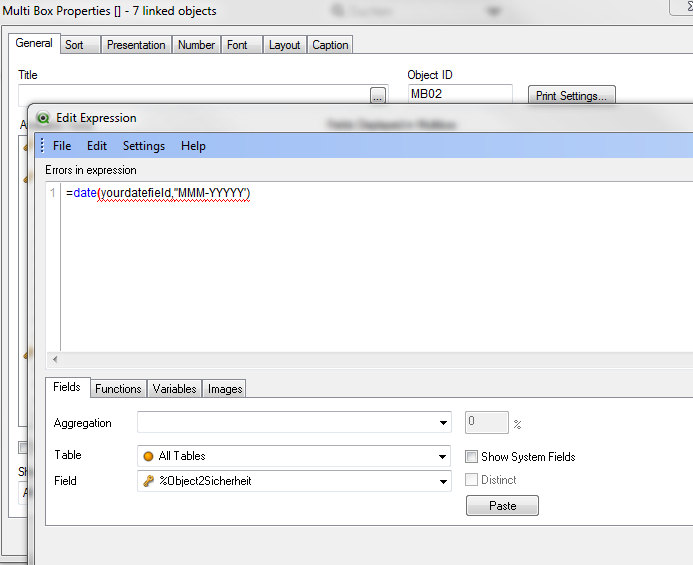This screenshot has height=565, width=693.
Task: Click the Object ID field MB02
Action: (460, 94)
